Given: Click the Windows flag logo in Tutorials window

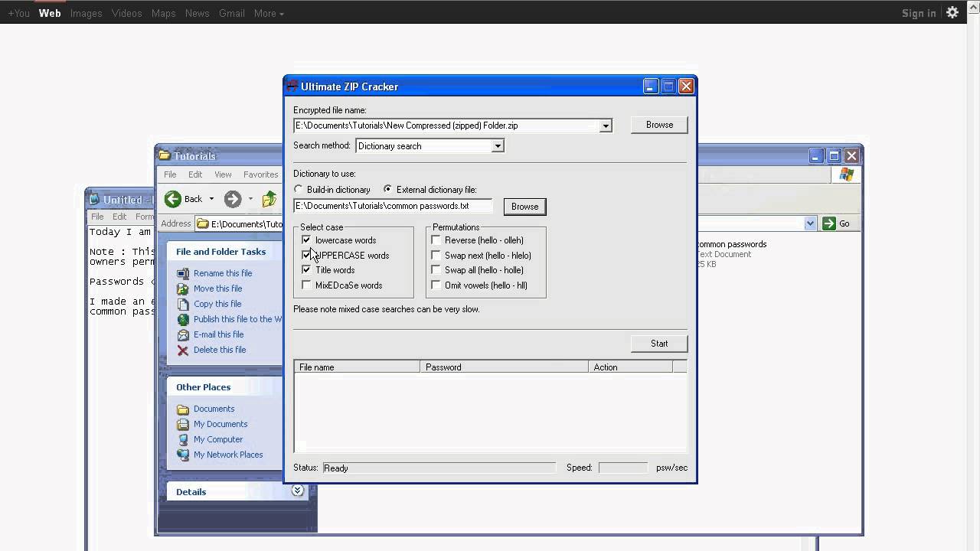Looking at the screenshot, I should (847, 174).
